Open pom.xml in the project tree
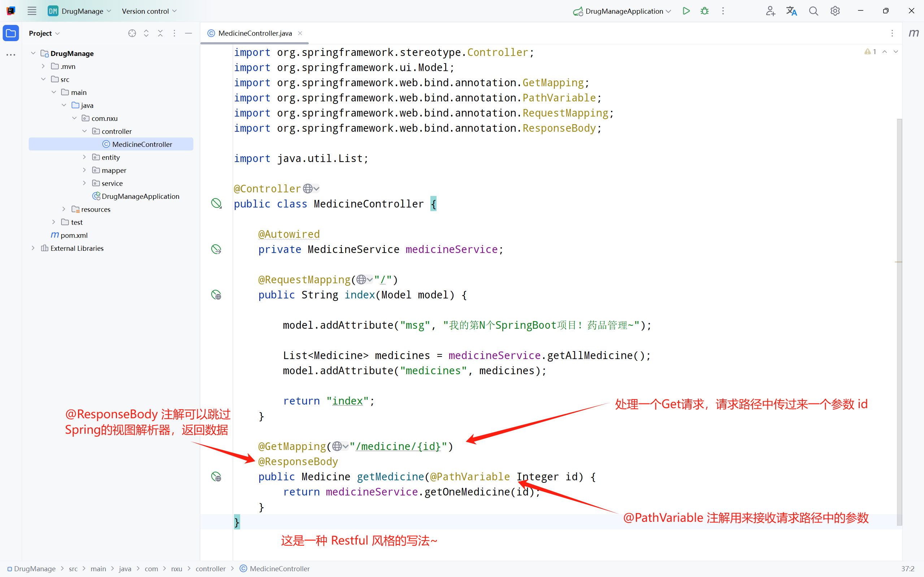 [x=74, y=235]
